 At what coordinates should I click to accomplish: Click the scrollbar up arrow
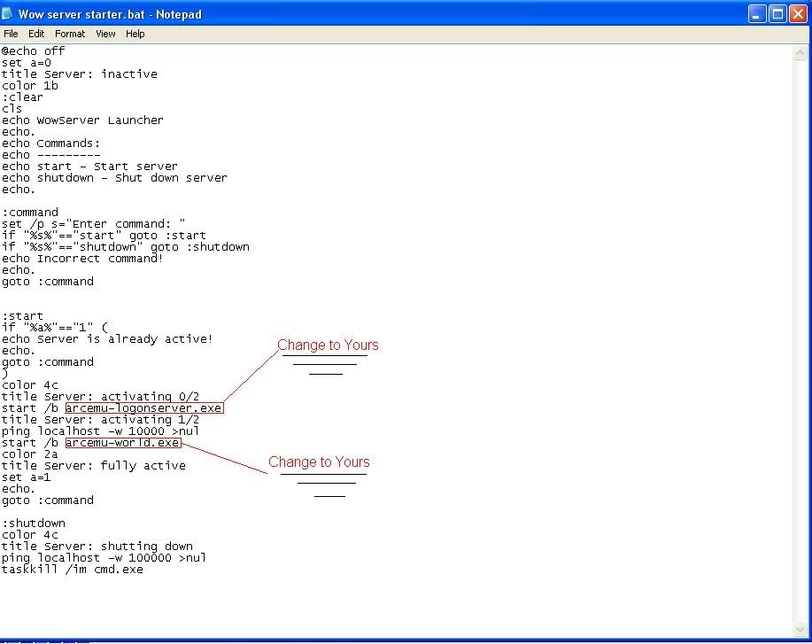click(x=800, y=53)
